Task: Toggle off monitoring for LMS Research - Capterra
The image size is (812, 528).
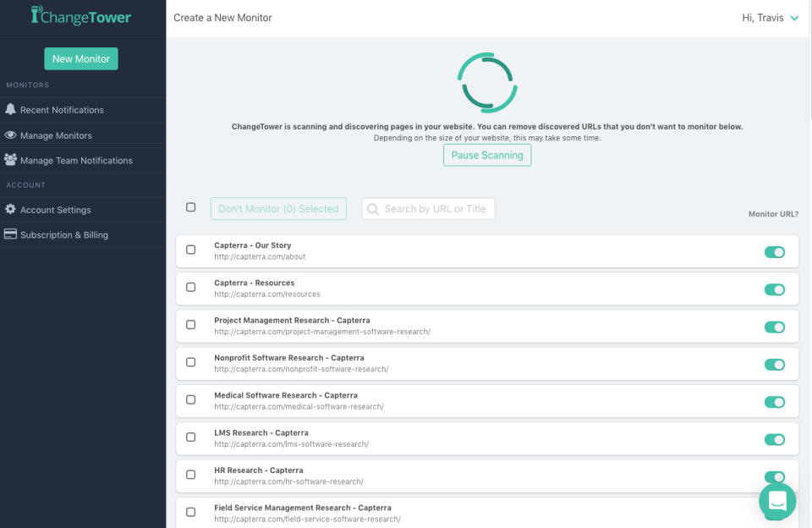Action: pos(775,439)
